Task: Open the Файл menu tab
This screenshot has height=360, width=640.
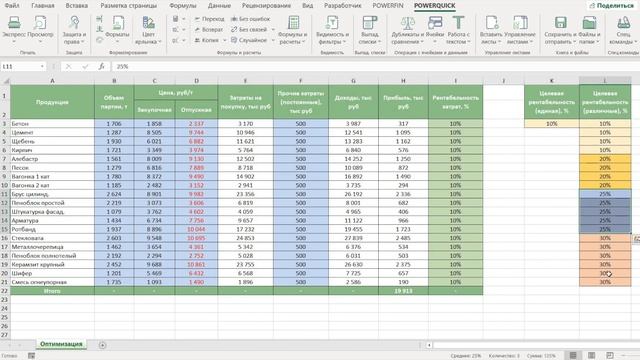Action: tap(12, 6)
